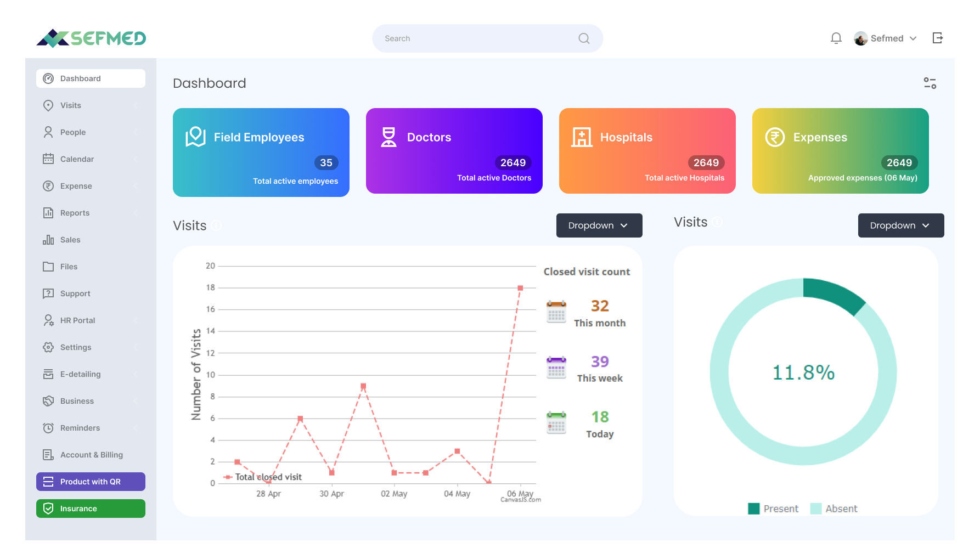
Task: Click the dashboard customization icon near Dashboard title
Action: (930, 83)
